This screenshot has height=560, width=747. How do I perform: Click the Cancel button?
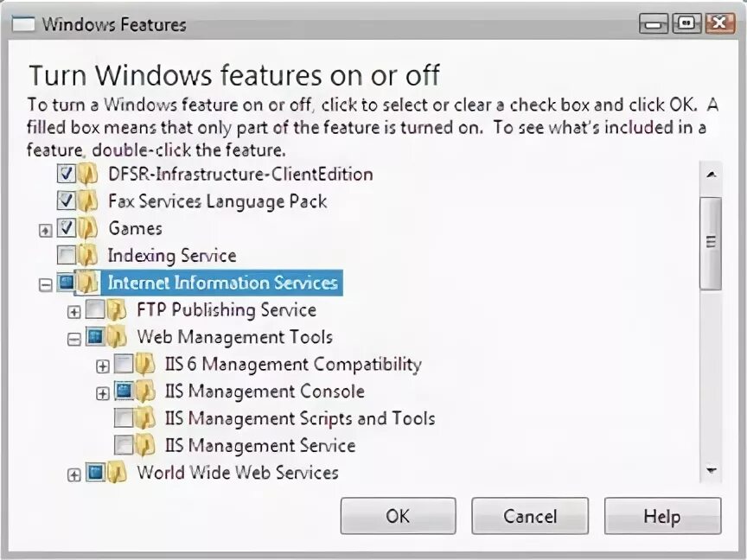(x=530, y=517)
